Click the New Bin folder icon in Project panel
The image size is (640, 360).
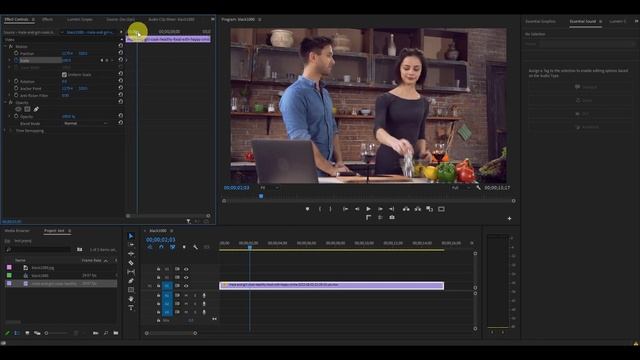[116, 333]
